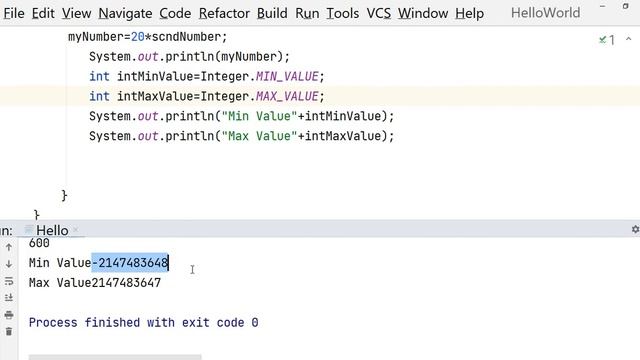The height and width of the screenshot is (360, 640).
Task: Toggle soft-wrap in the Run console
Action: (9, 281)
